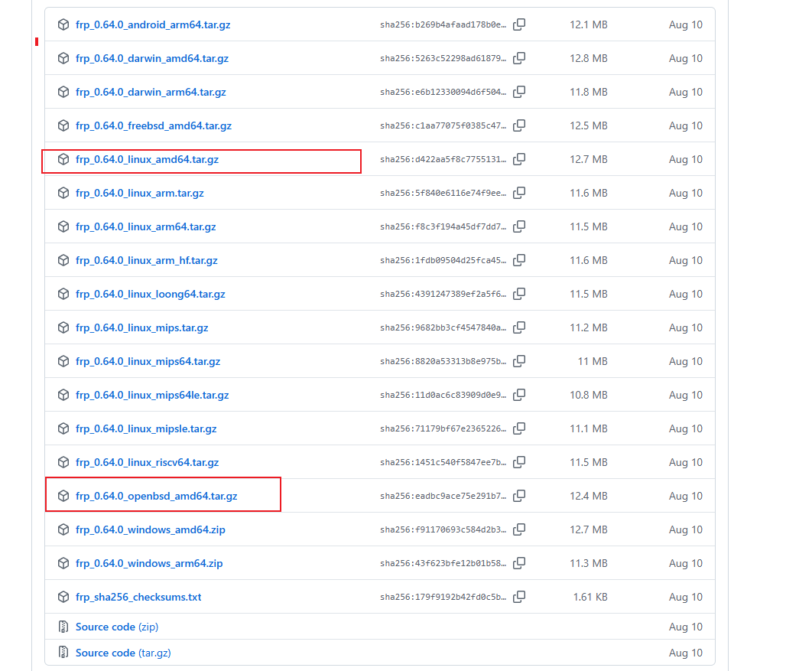Download Source code (tar.gz)

pyautogui.click(x=123, y=653)
